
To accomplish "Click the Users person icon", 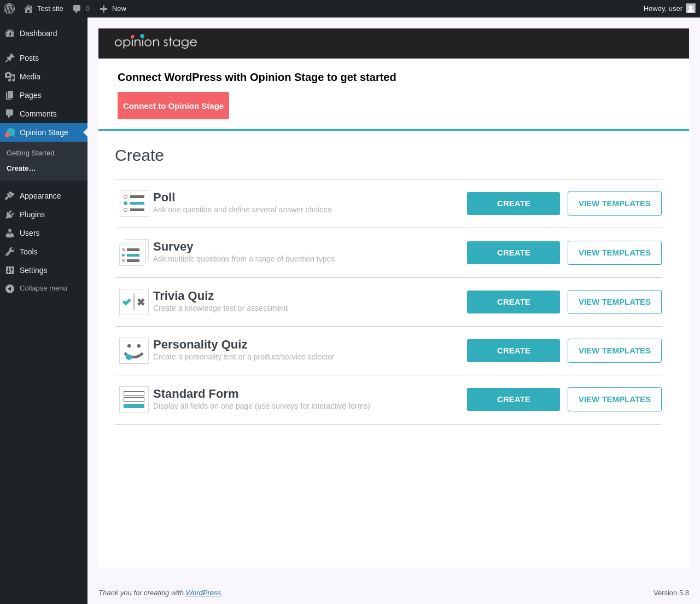I will (10, 233).
